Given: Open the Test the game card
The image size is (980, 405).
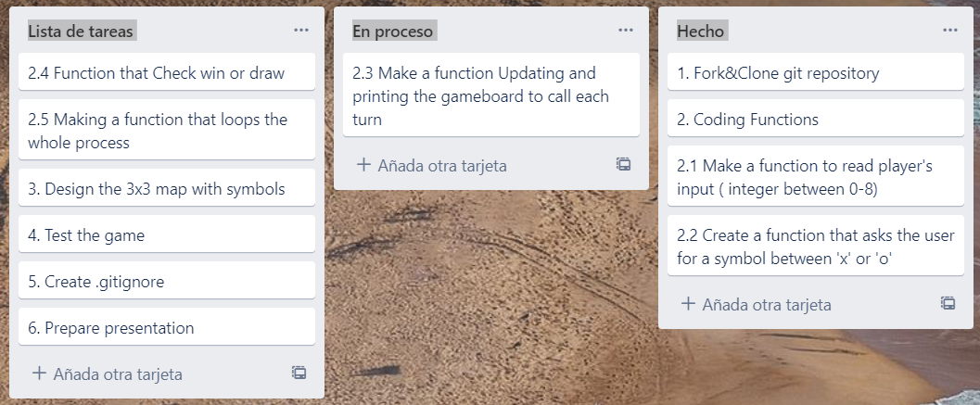Looking at the screenshot, I should pyautogui.click(x=167, y=234).
